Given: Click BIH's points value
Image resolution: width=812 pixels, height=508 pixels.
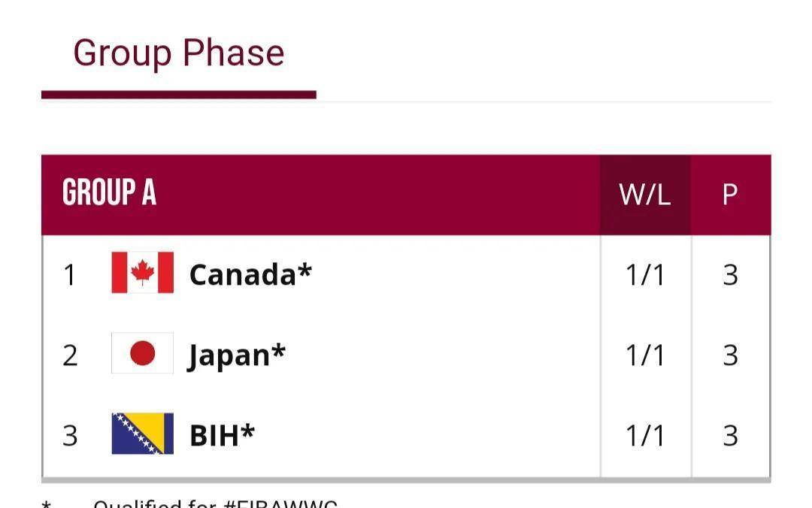Looking at the screenshot, I should tap(730, 436).
